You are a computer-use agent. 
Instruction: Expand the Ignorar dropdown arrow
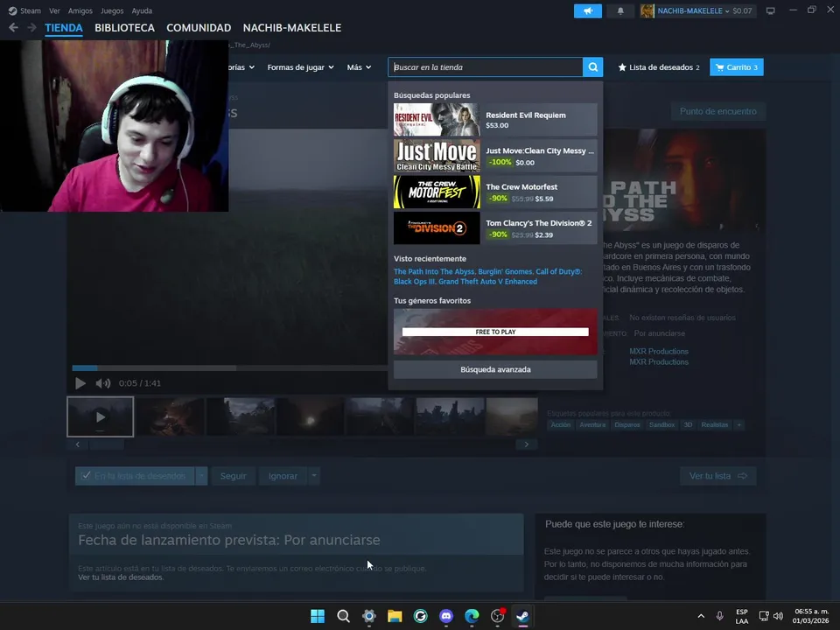coord(314,476)
